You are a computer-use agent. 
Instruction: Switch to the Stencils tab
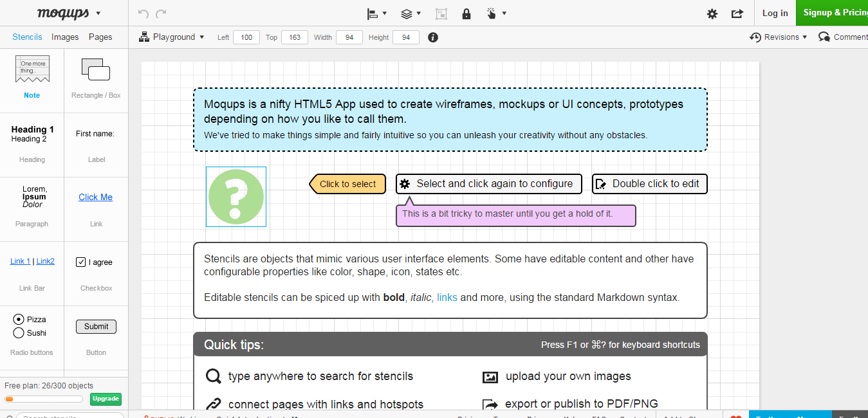pos(27,37)
